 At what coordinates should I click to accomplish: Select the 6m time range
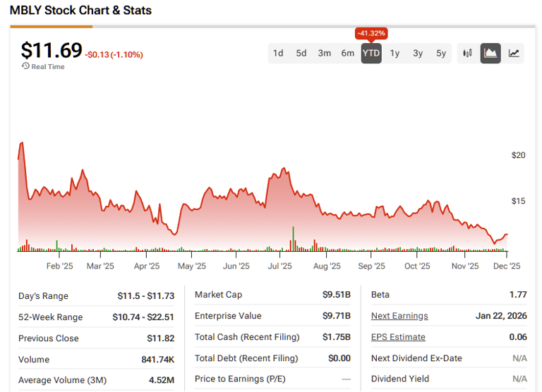pos(348,53)
